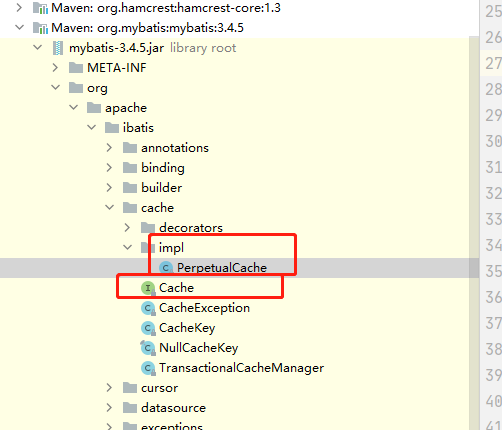The height and width of the screenshot is (430, 502).
Task: Select the builder package
Action: 162,188
